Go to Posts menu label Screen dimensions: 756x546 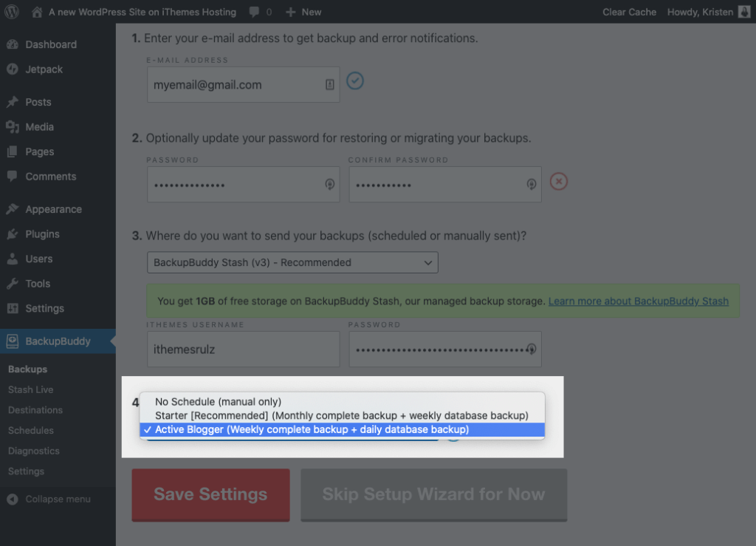(x=38, y=102)
